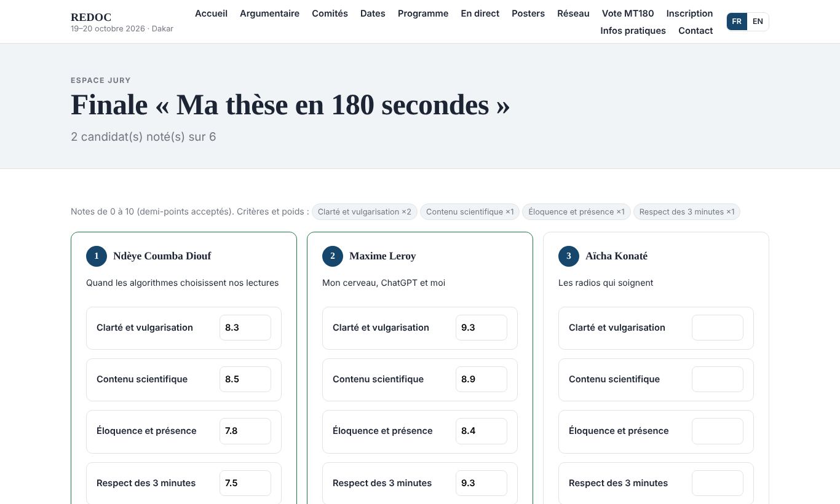Navigate to En direct
This screenshot has height=504, width=840.
pos(480,14)
